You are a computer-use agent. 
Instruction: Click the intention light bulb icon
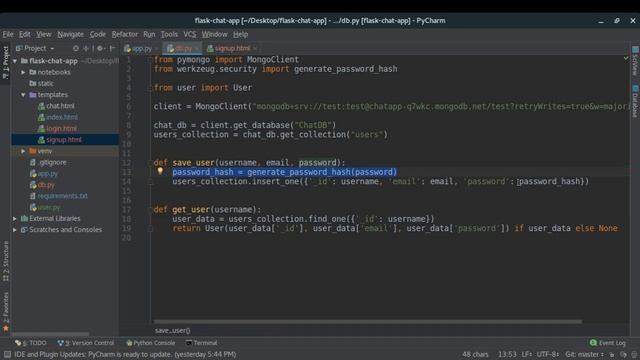160,171
